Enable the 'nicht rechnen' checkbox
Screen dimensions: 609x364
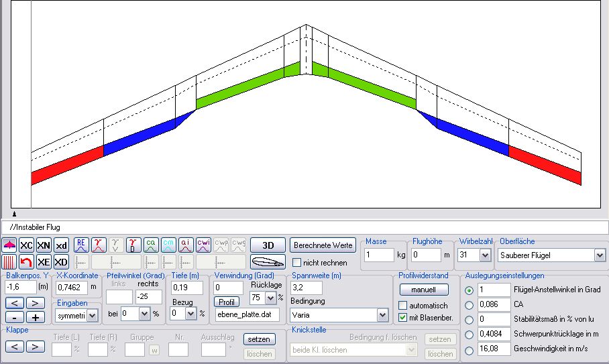297,263
